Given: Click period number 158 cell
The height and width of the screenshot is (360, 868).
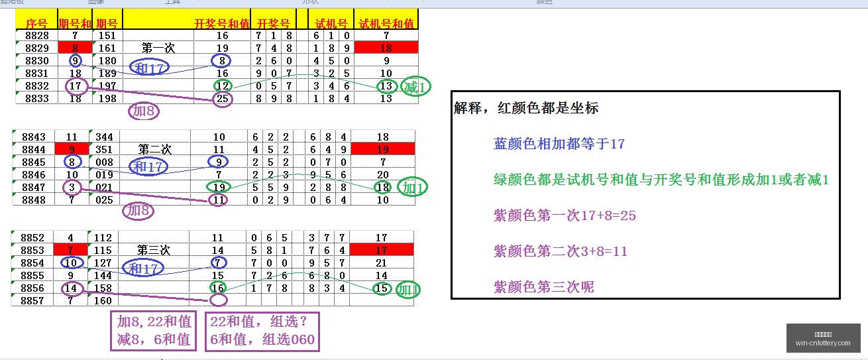Looking at the screenshot, I should (x=103, y=288).
